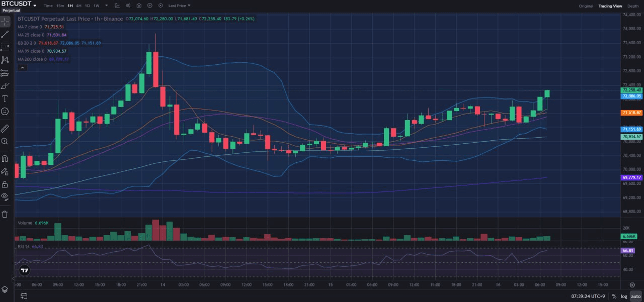Click the TradingView logo on chart

[x=24, y=270]
